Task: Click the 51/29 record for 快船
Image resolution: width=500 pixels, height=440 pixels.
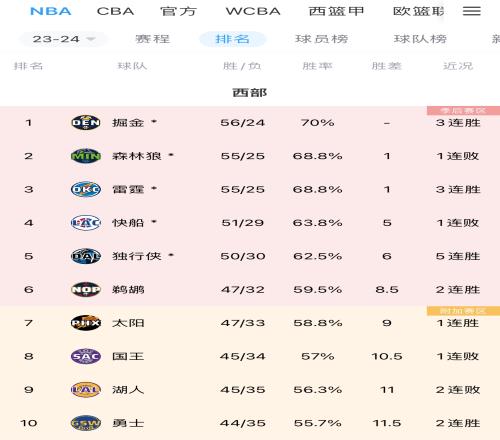Action: 243,222
